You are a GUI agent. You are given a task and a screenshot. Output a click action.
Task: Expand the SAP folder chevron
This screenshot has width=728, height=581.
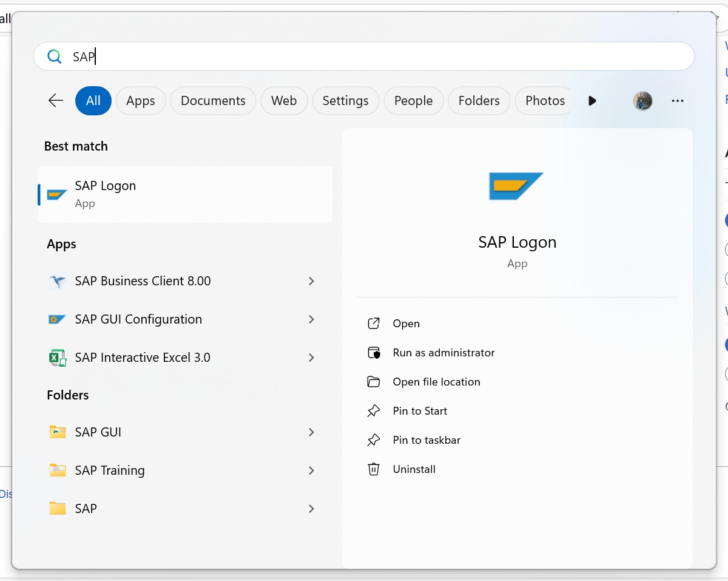311,509
